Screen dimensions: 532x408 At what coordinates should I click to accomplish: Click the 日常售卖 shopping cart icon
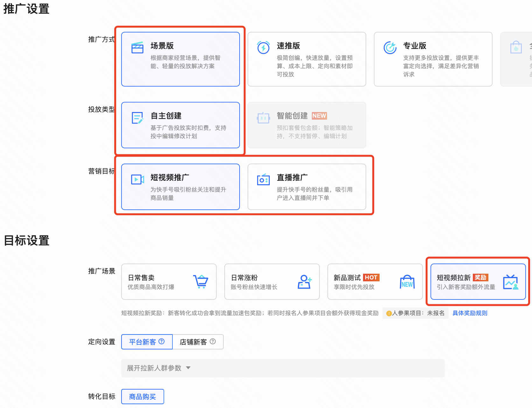201,282
